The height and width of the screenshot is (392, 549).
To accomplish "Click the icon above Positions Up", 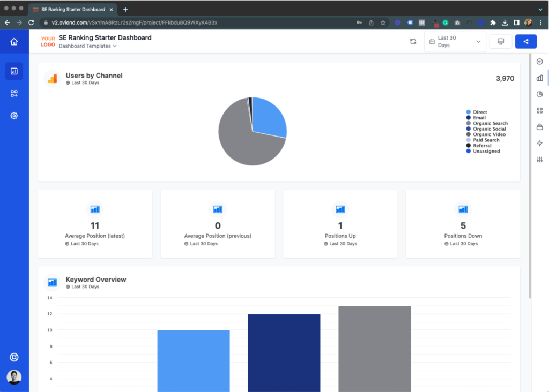I will coord(340,209).
